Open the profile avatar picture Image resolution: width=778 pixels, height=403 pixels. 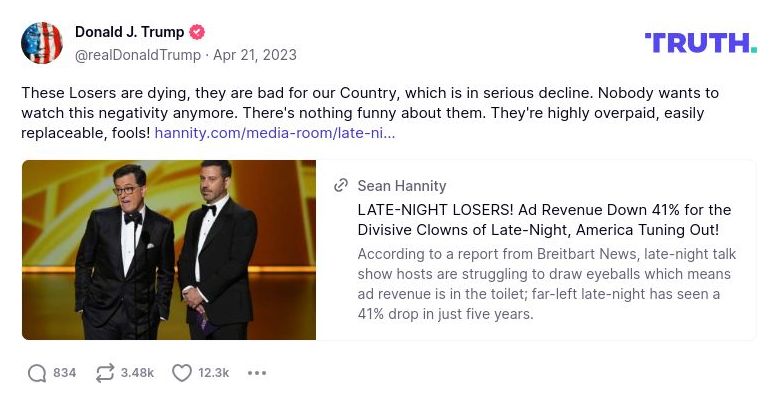(42, 42)
